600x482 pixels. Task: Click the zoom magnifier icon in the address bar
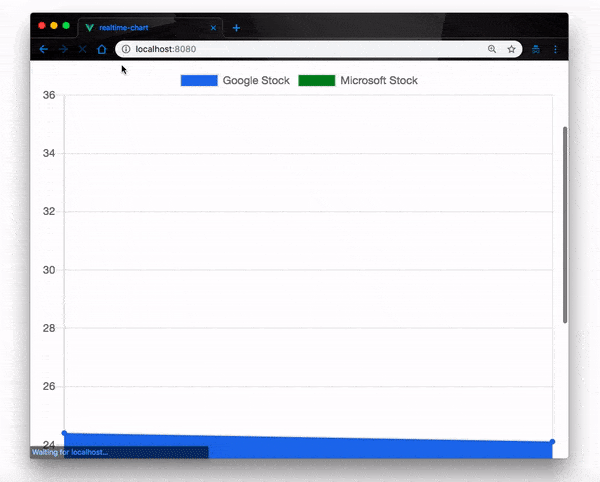pyautogui.click(x=492, y=49)
